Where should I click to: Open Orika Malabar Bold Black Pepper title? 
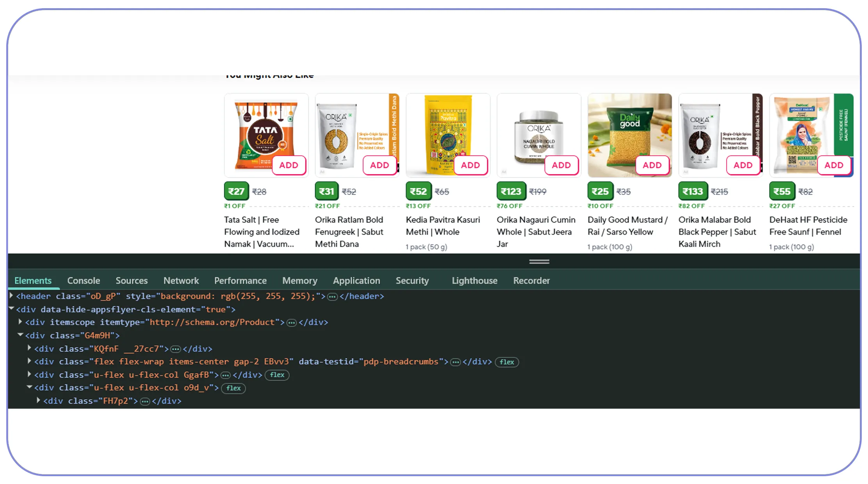point(717,232)
